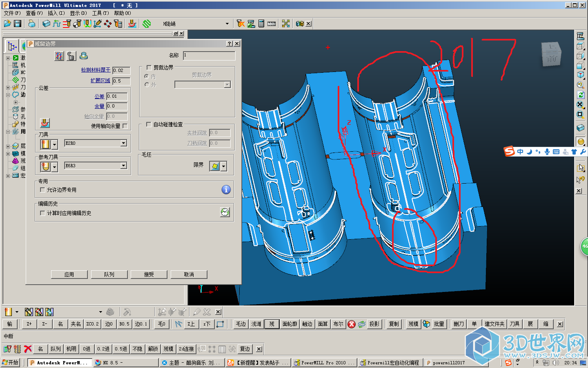Click the blue info icon for private boundary

[x=226, y=190]
